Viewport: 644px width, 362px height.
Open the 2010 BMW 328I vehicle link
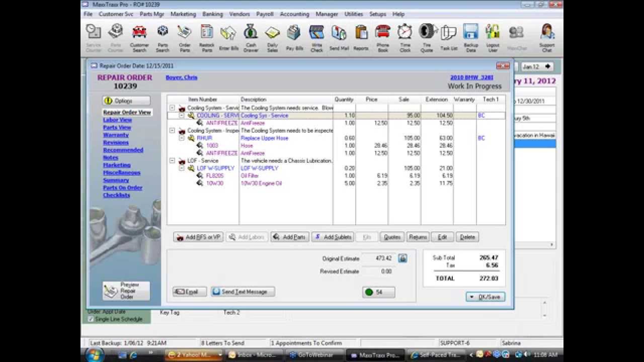[471, 77]
